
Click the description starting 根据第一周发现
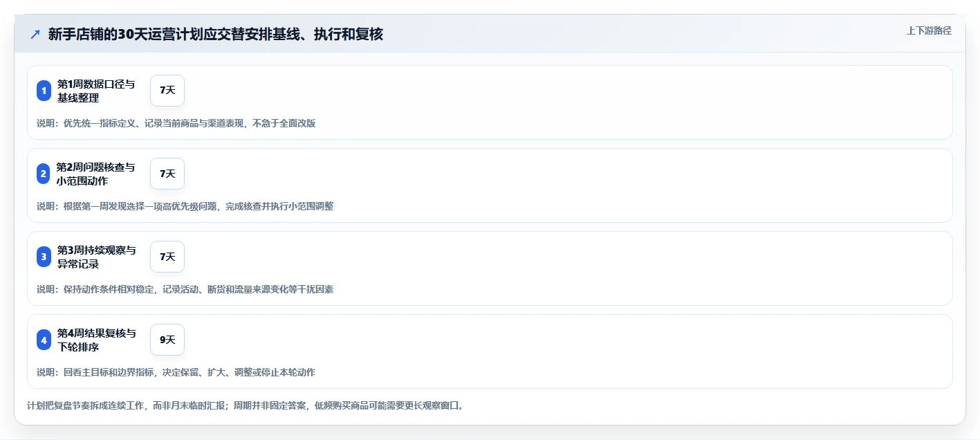pyautogui.click(x=185, y=206)
